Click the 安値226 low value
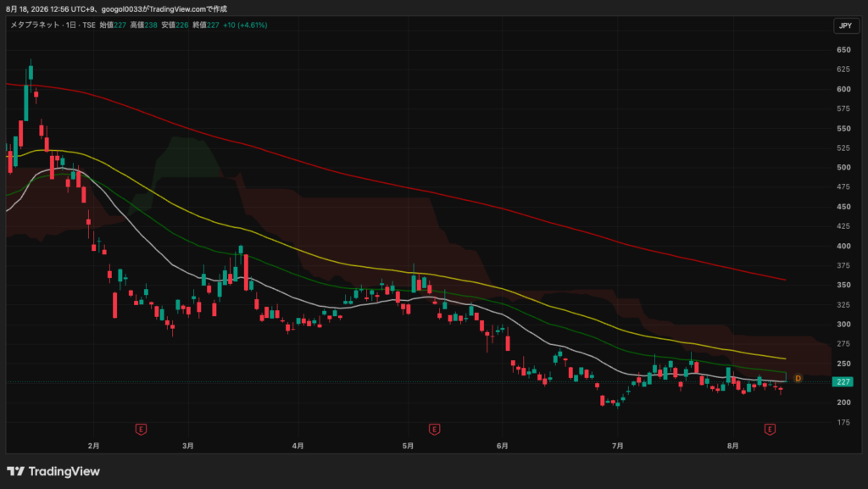868x489 pixels. (x=175, y=25)
